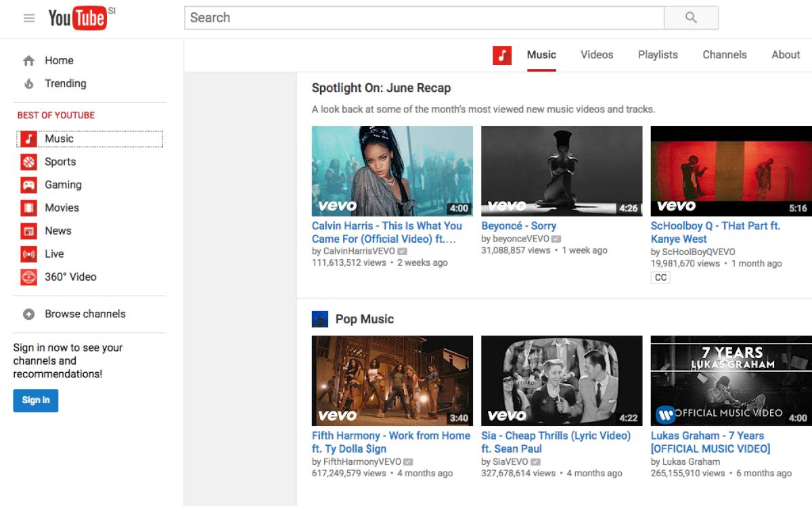Click the Movies film icon
The width and height of the screenshot is (812, 506).
point(28,208)
